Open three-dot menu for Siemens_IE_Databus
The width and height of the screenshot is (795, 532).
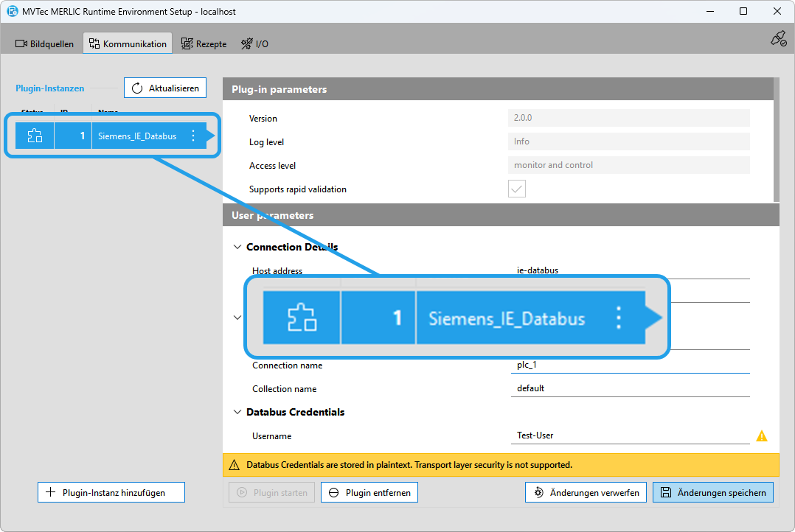click(193, 136)
